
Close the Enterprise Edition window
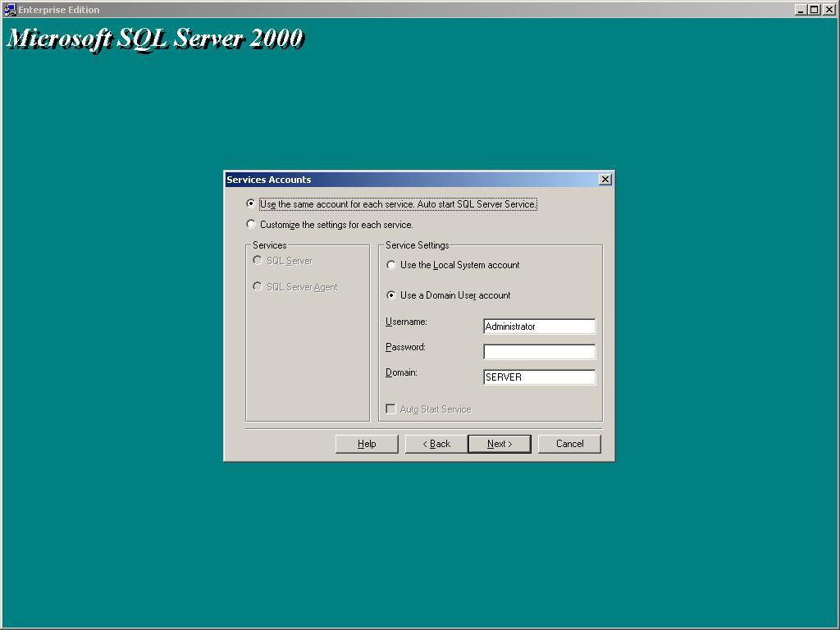pyautogui.click(x=829, y=10)
